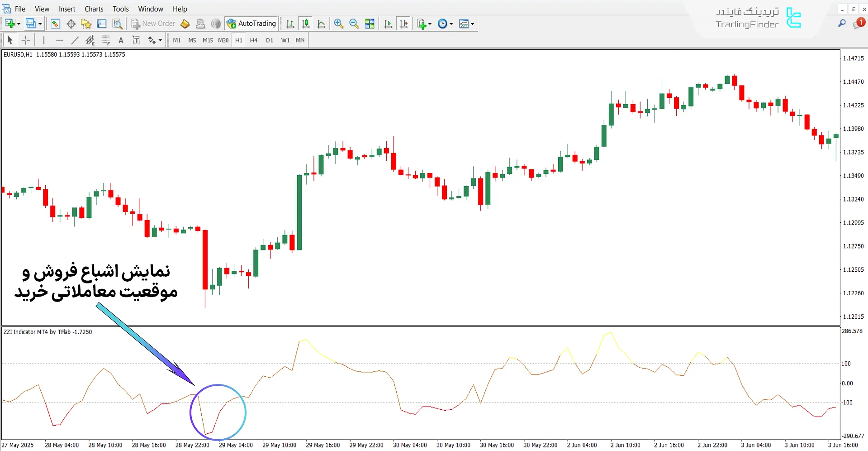This screenshot has height=451, width=868.
Task: Open the Indicators list dropdown
Action: tap(429, 24)
